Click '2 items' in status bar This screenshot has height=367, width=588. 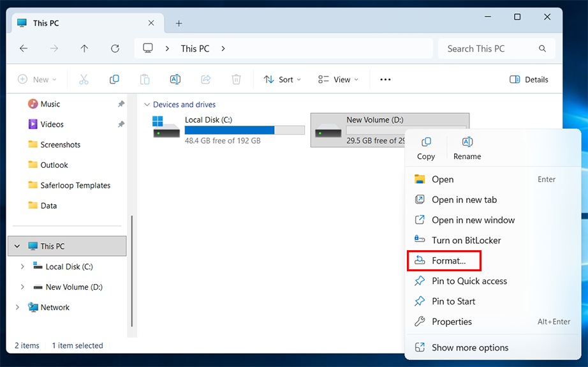click(x=27, y=345)
